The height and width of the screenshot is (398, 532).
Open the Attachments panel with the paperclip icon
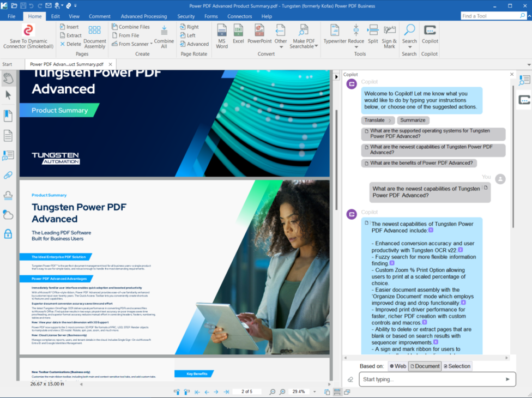coord(8,175)
